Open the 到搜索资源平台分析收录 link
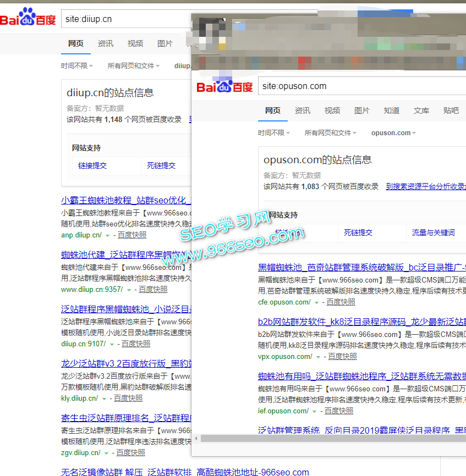The height and width of the screenshot is (476, 466). tap(426, 186)
